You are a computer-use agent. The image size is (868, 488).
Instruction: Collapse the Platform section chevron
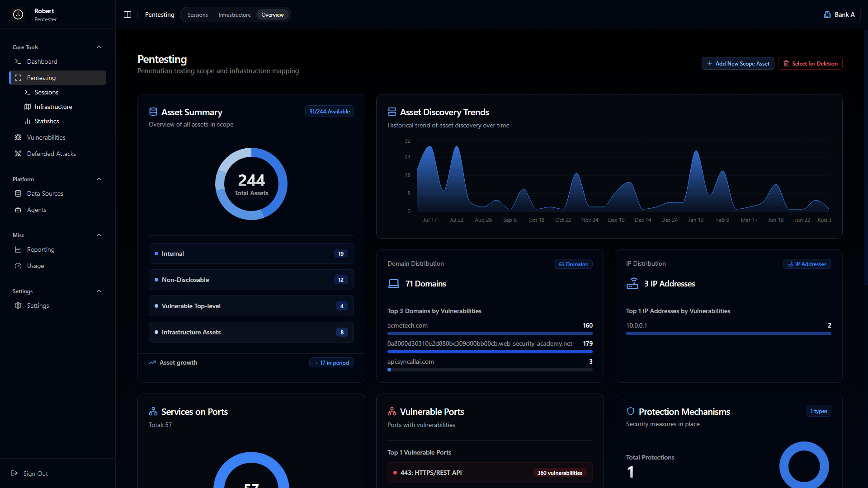pyautogui.click(x=99, y=179)
